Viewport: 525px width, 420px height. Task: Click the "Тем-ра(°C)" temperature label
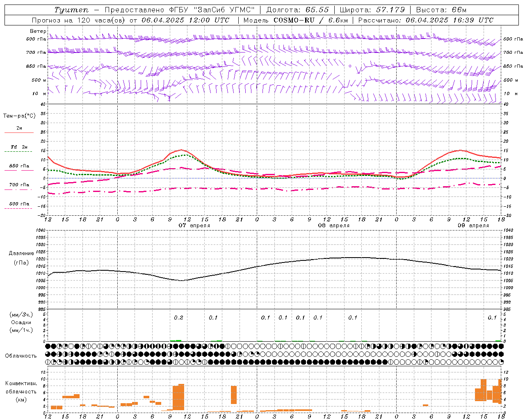19,116
